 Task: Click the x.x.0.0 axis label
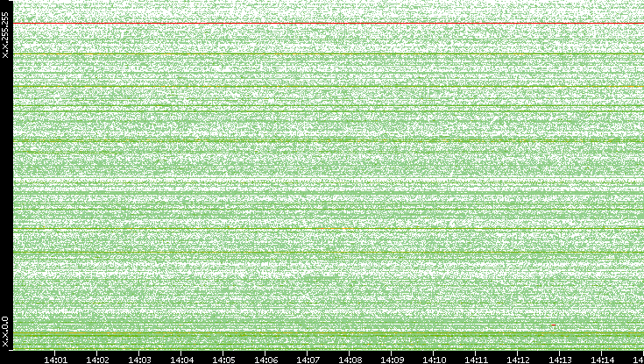coord(5,332)
